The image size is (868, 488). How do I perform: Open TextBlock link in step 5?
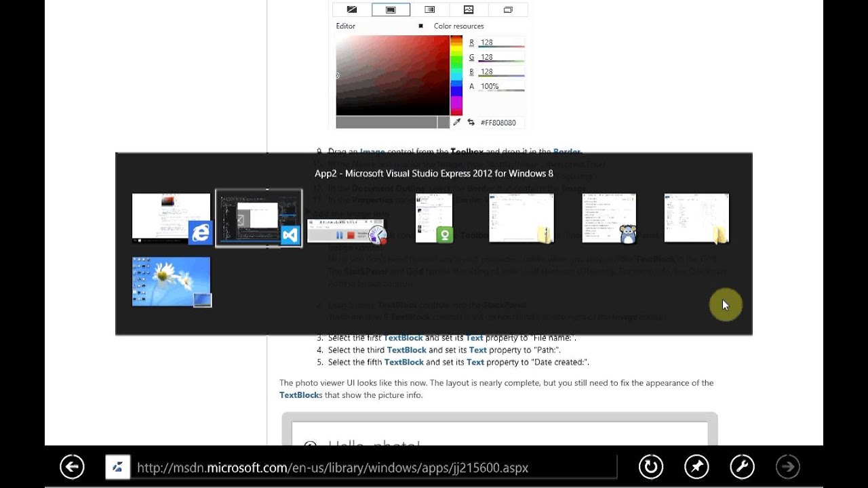click(x=404, y=362)
